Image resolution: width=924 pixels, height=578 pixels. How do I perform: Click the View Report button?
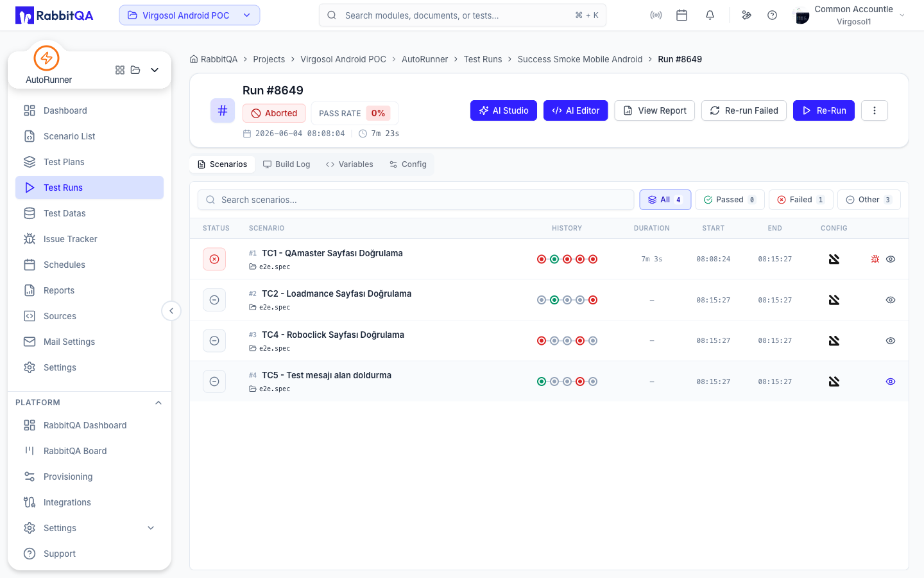[x=654, y=110]
